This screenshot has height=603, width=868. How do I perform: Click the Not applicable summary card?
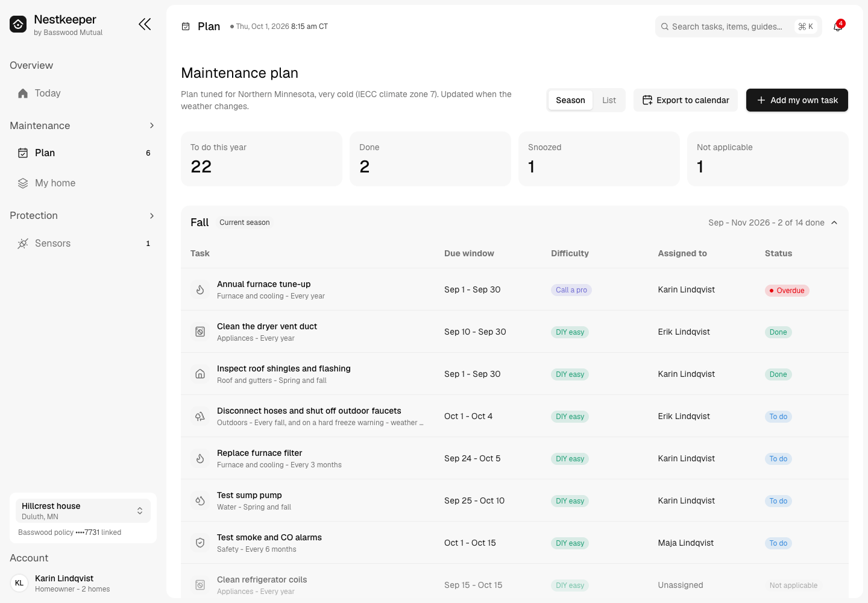tap(768, 159)
